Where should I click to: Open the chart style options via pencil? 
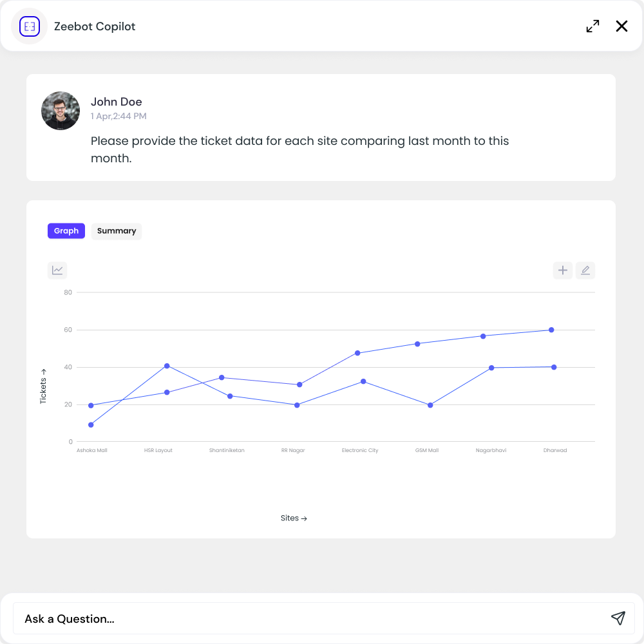pos(585,270)
